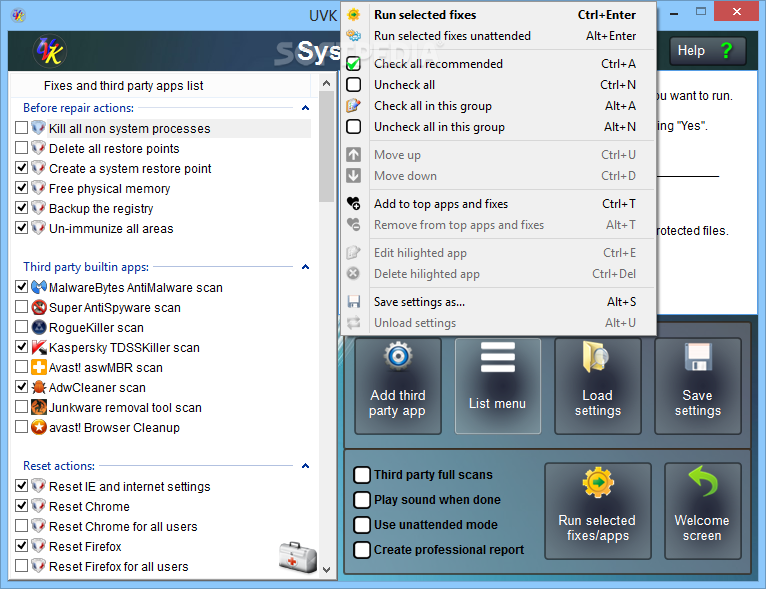The image size is (766, 589).
Task: Choose Uncheck all from menu
Action: 498,85
